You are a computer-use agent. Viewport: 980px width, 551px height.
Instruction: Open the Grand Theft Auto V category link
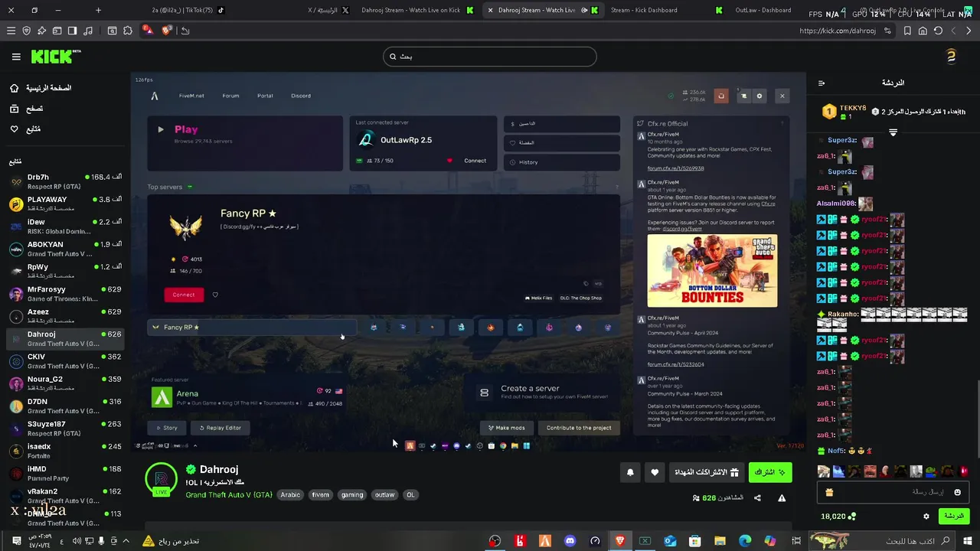point(229,495)
